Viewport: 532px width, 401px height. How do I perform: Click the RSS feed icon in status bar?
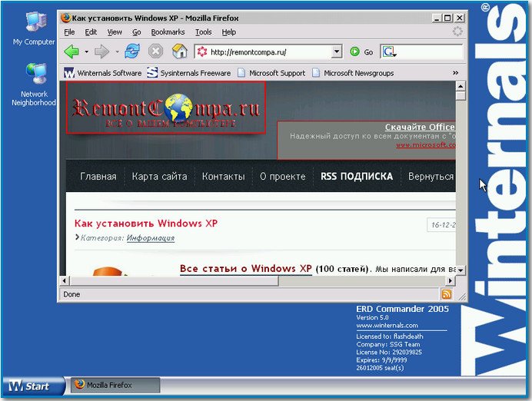pyautogui.click(x=446, y=294)
